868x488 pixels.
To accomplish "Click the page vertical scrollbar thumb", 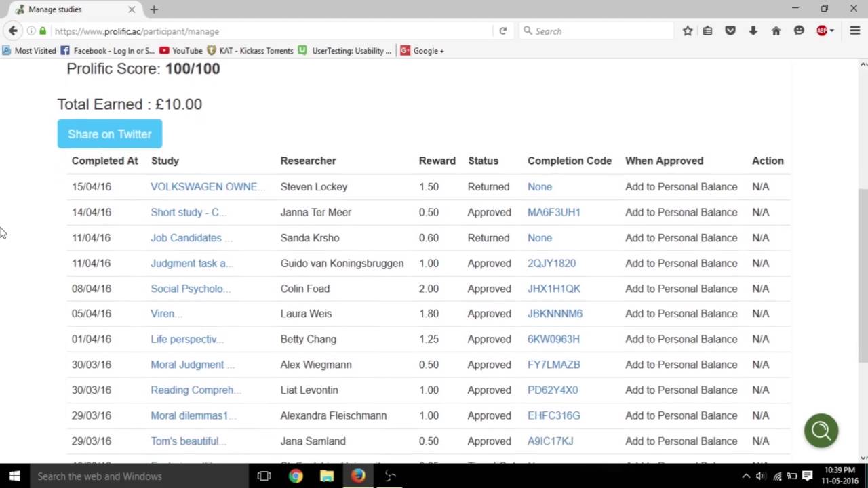I will [863, 276].
